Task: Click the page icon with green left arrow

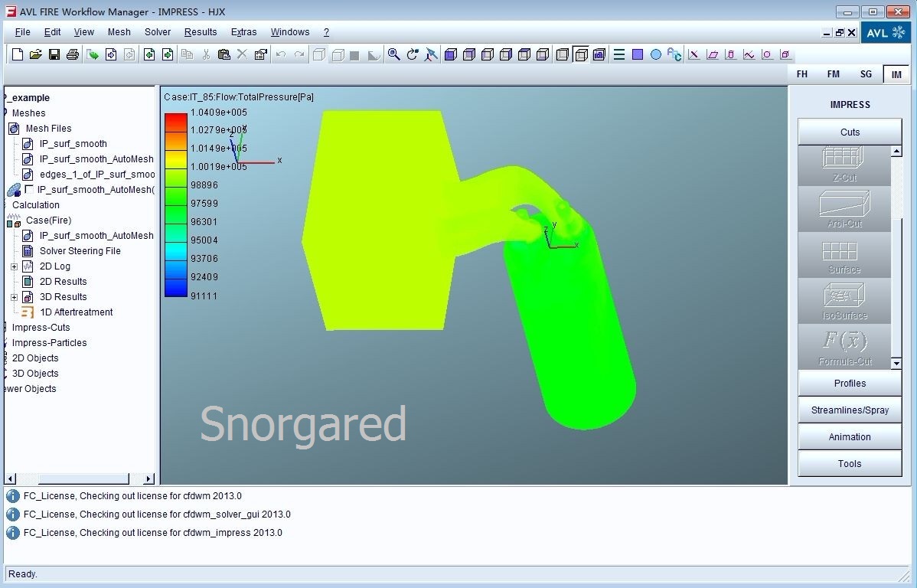Action: 150,54
